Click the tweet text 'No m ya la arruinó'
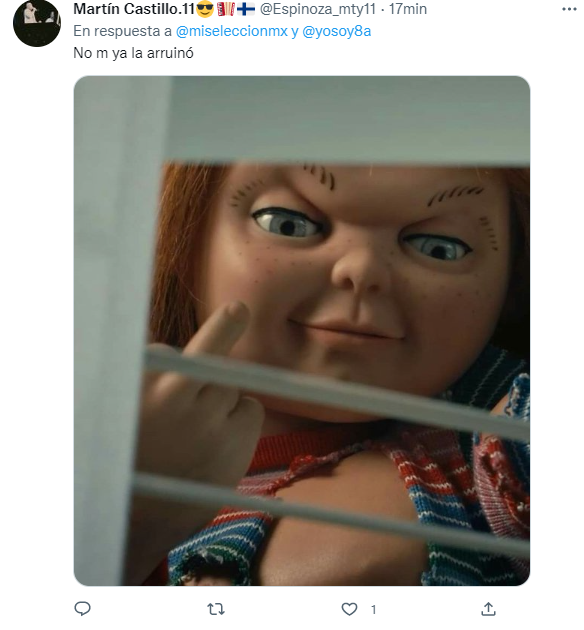The image size is (584, 630). point(133,53)
